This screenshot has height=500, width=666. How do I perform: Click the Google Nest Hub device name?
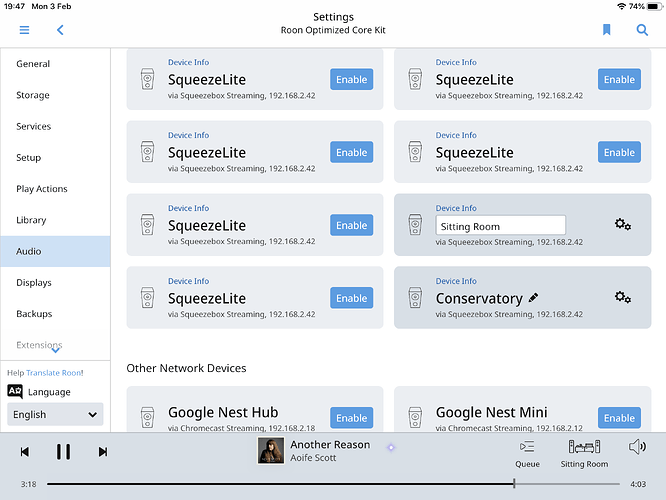coord(223,412)
